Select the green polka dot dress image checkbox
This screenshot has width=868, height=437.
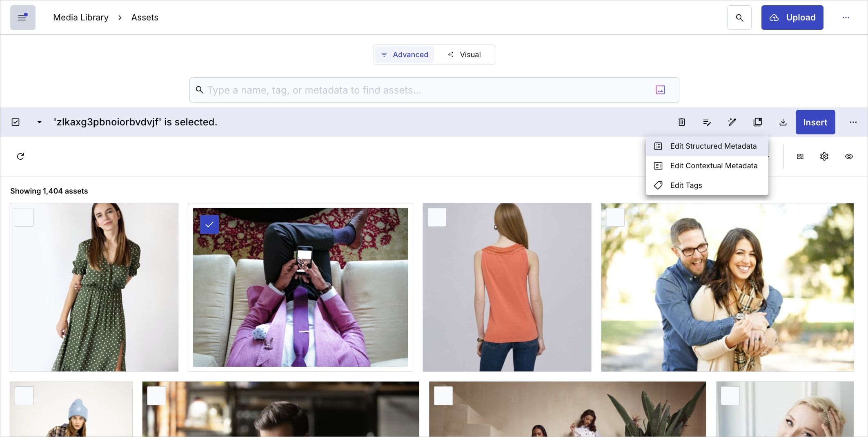pyautogui.click(x=24, y=217)
